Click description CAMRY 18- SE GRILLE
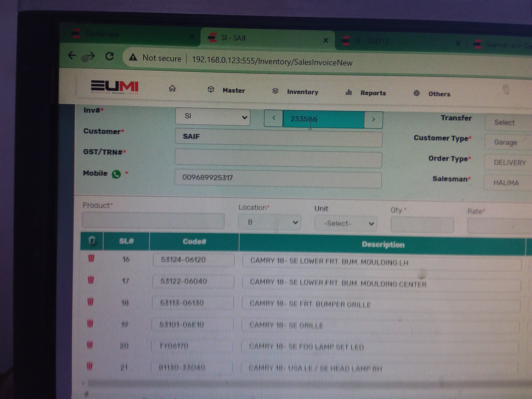The height and width of the screenshot is (399, 532). (380, 326)
